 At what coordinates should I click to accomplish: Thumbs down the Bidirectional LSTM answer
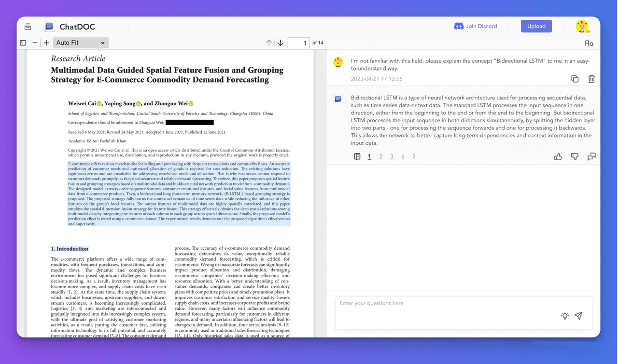[575, 156]
